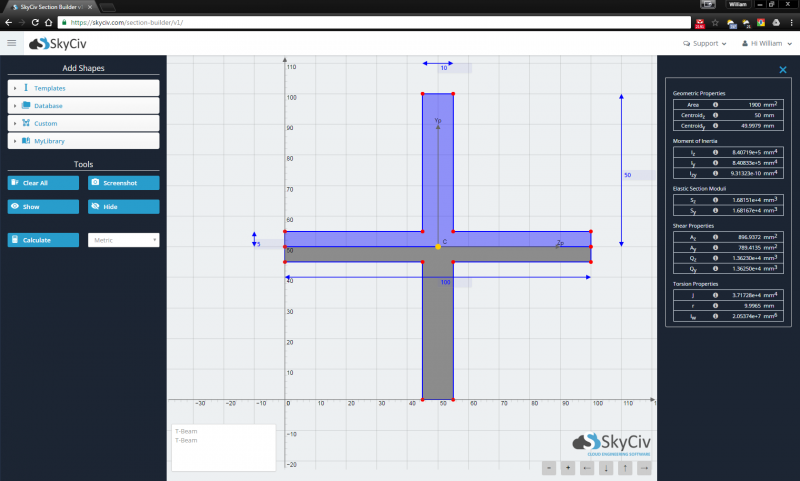Viewport: 800px width, 481px height.
Task: Open the Metric units dropdown
Action: click(123, 240)
